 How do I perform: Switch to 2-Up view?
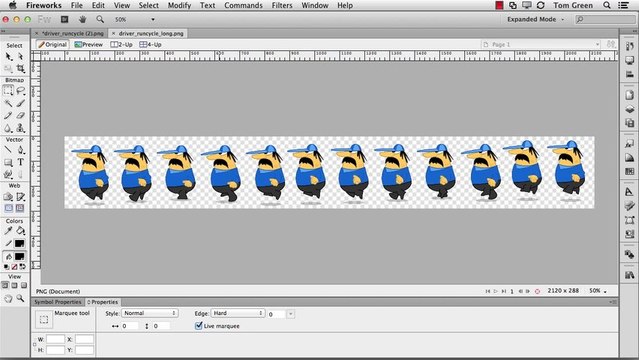pos(121,44)
